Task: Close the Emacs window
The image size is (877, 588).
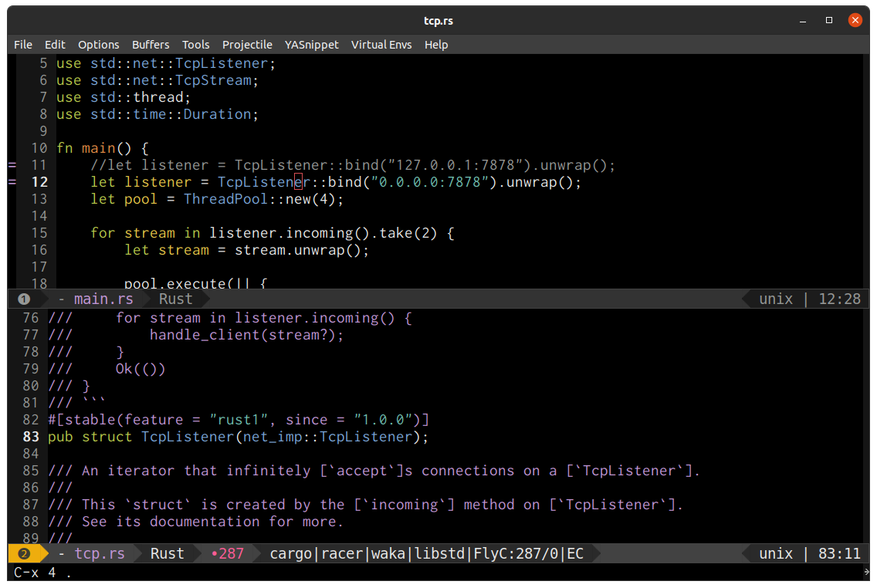Action: coord(855,21)
